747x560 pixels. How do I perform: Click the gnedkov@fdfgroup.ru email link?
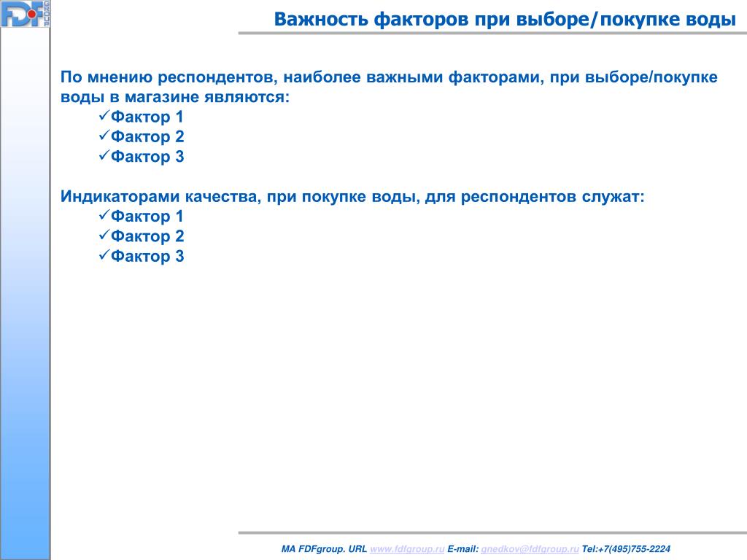pos(530,549)
